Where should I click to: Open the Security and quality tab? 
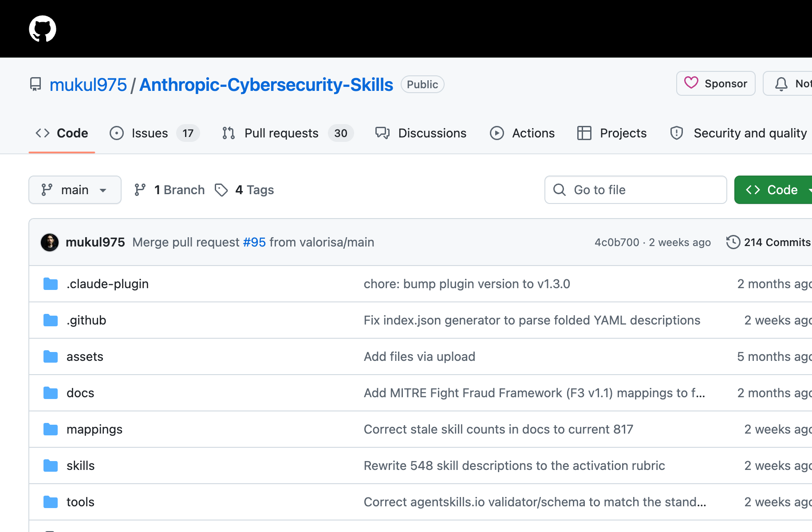pyautogui.click(x=738, y=133)
